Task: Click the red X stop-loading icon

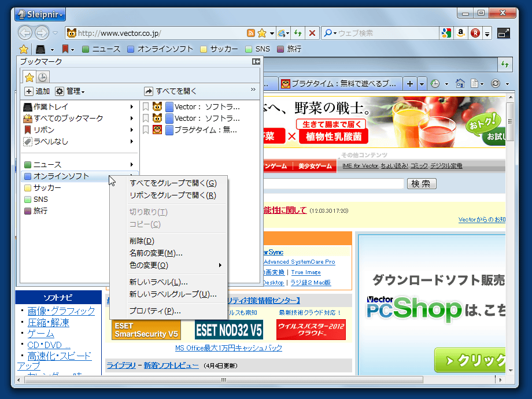Action: point(312,33)
